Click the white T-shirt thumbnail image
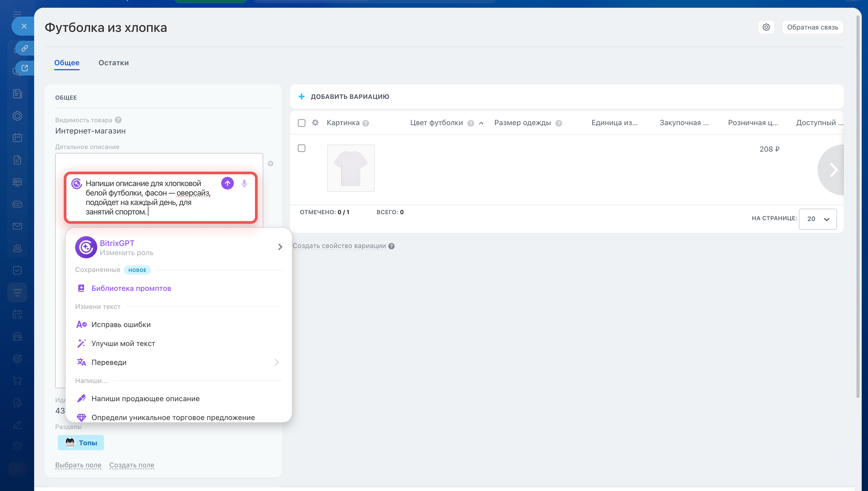Image resolution: width=868 pixels, height=491 pixels. pos(351,168)
